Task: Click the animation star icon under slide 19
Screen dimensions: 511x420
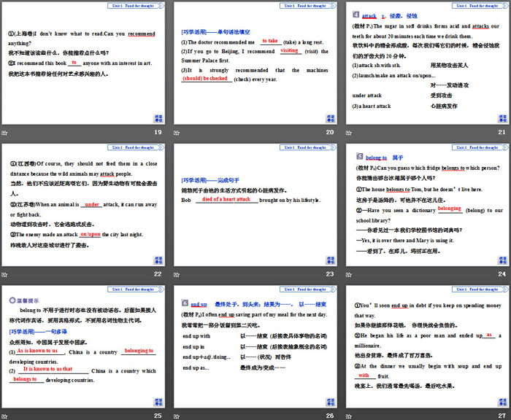Action: click(x=4, y=133)
